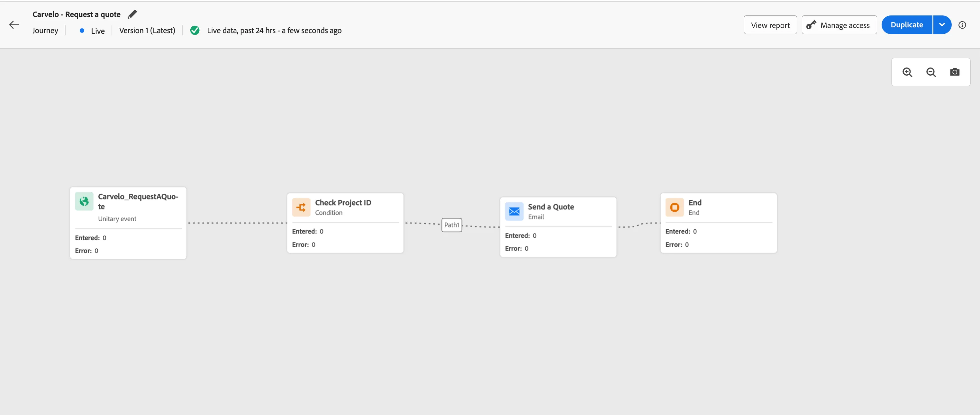
Task: Select the Send a Quote email icon
Action: (514, 212)
